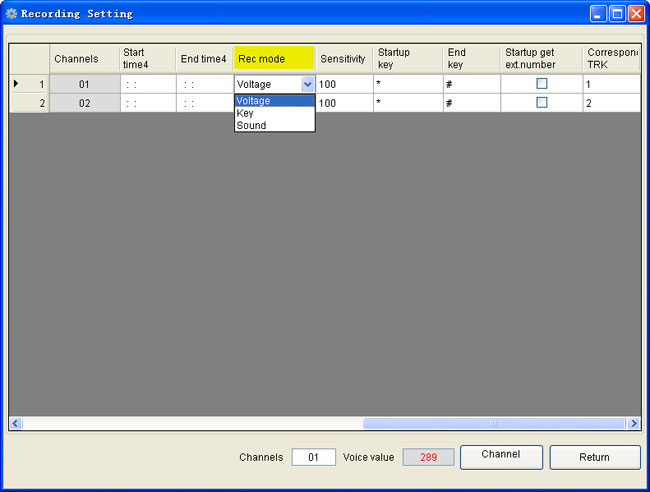Image resolution: width=650 pixels, height=492 pixels.
Task: Click the horizontal scrollbar thumb
Action: [494, 424]
